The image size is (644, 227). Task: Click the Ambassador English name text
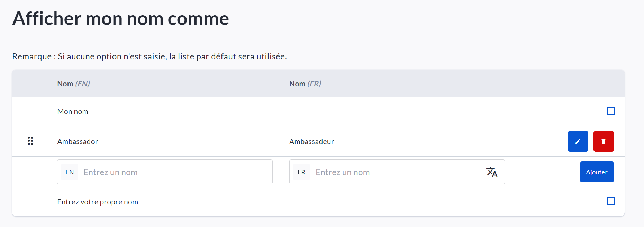78,142
